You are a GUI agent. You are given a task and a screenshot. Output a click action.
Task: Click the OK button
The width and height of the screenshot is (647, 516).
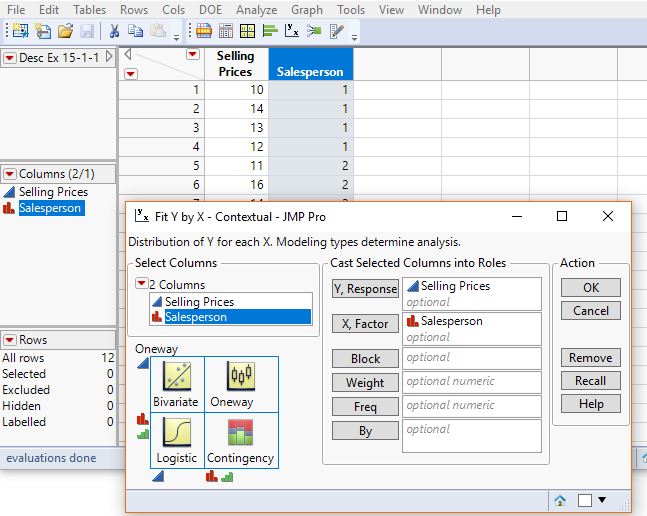coord(590,287)
